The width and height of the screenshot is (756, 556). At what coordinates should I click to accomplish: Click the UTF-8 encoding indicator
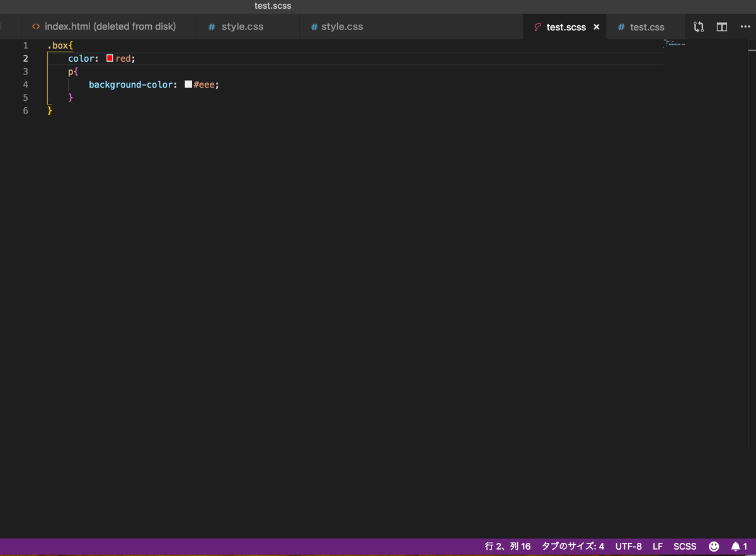(629, 547)
